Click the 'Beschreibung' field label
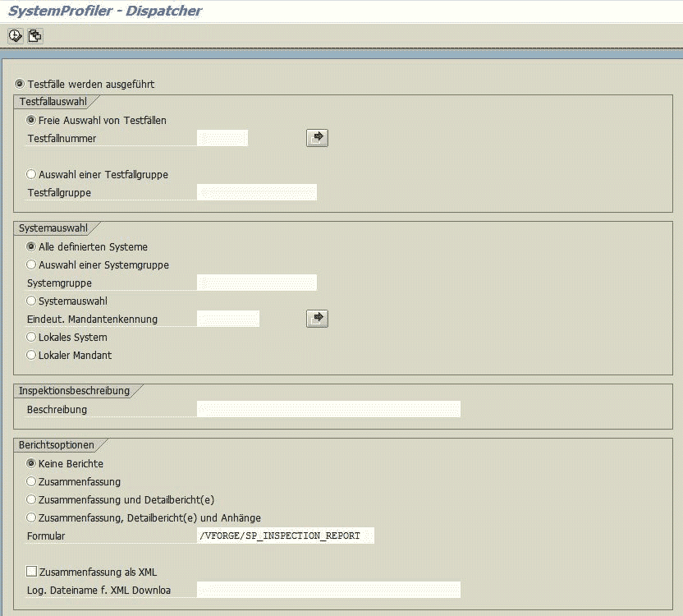This screenshot has width=683, height=616. click(x=57, y=409)
